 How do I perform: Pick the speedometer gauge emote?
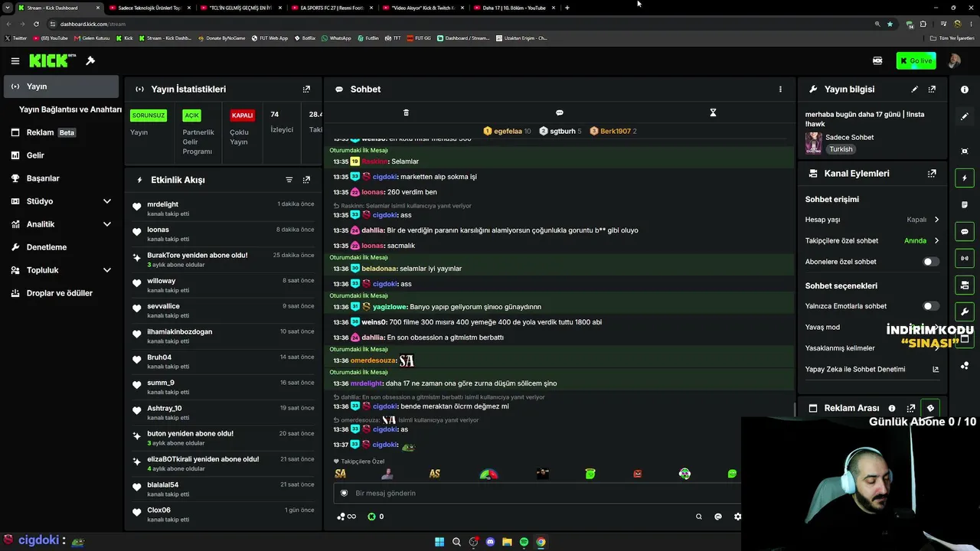pyautogui.click(x=488, y=474)
